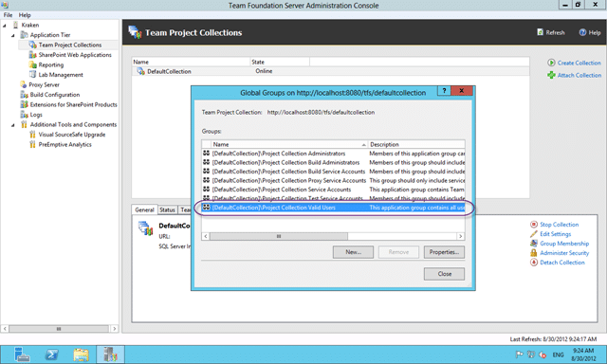This screenshot has height=364, width=607.
Task: Click the Refresh icon in the header
Action: click(x=541, y=32)
